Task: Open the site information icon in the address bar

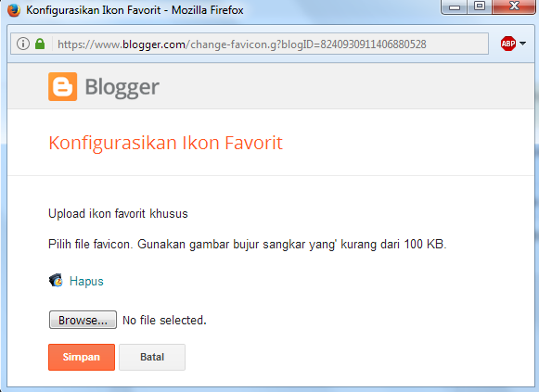Action: (23, 44)
